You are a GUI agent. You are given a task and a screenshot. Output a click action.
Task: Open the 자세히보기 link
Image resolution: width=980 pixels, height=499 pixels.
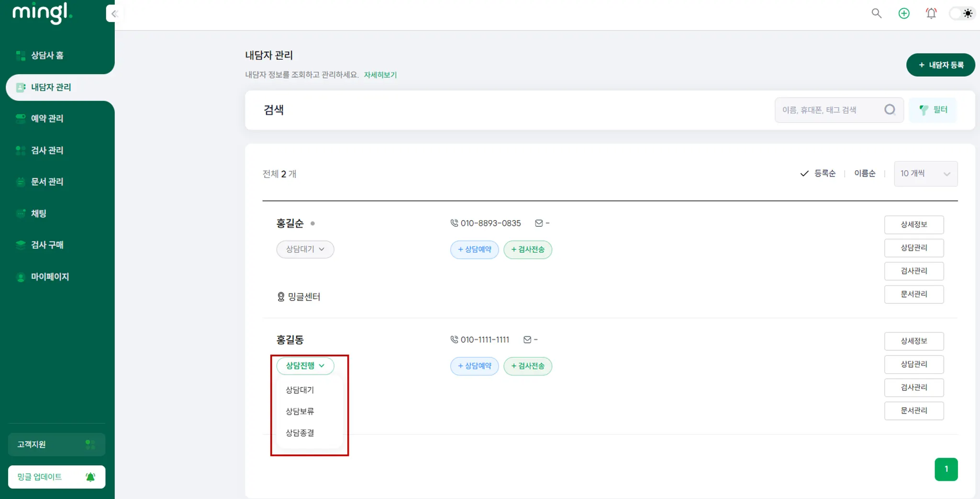point(380,75)
